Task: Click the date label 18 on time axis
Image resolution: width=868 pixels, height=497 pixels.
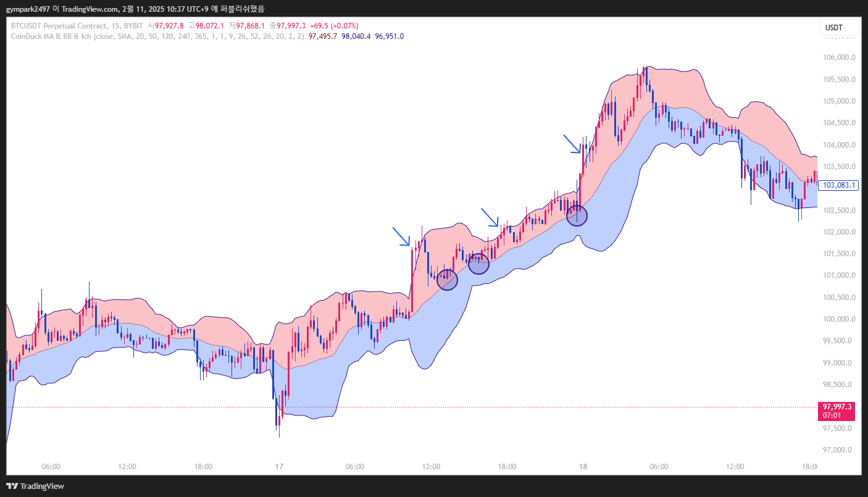Action: pyautogui.click(x=583, y=467)
